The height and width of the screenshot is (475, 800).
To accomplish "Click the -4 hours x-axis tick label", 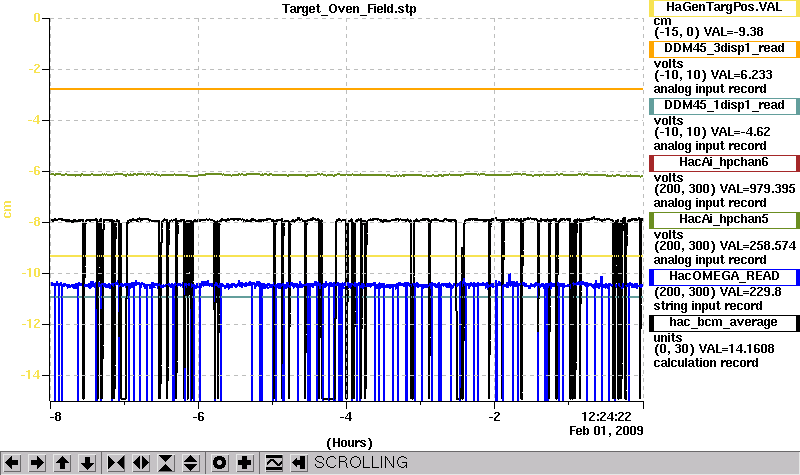I will [346, 417].
